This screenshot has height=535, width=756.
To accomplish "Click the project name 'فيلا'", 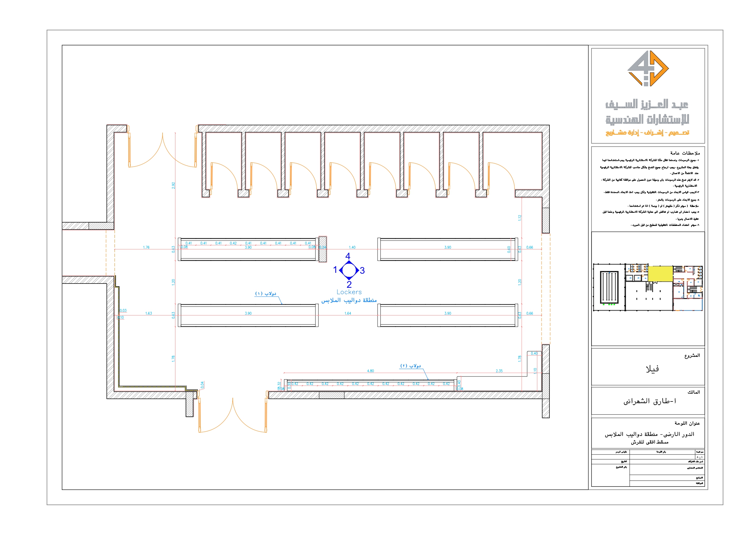I will (x=652, y=369).
